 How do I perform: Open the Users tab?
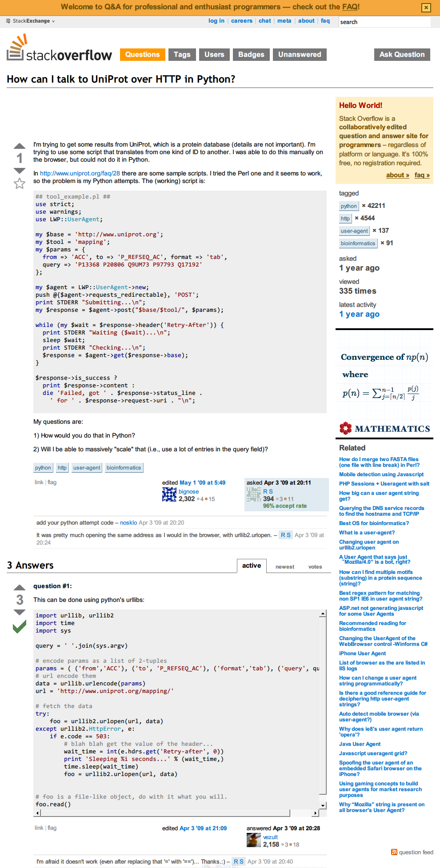pos(214,55)
